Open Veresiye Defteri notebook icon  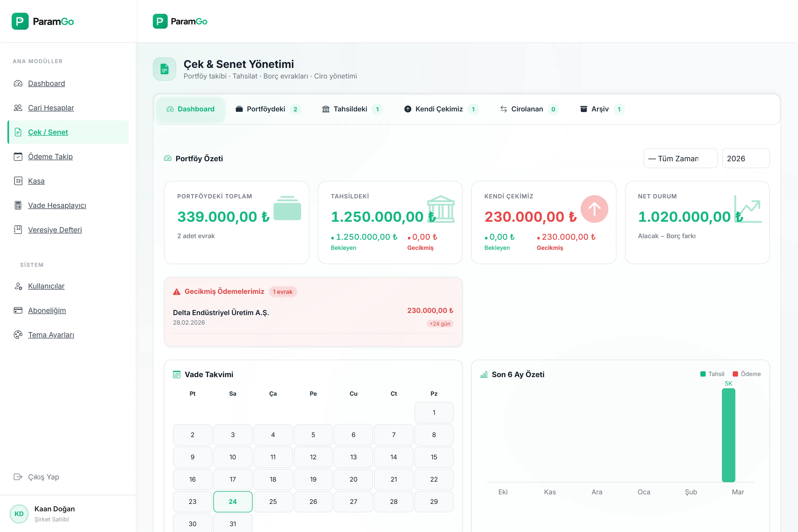pyautogui.click(x=18, y=230)
